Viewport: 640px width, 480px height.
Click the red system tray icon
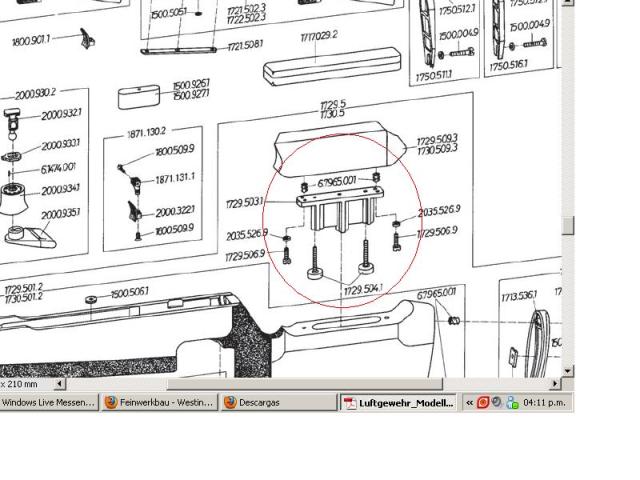(x=483, y=403)
